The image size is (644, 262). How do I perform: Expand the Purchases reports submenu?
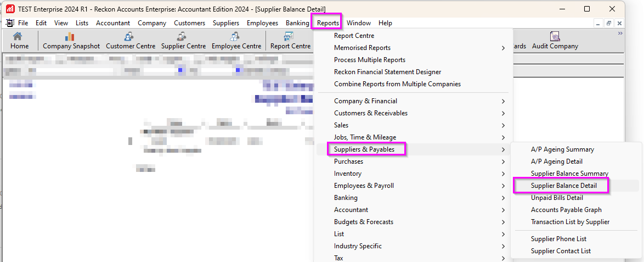pyautogui.click(x=413, y=161)
